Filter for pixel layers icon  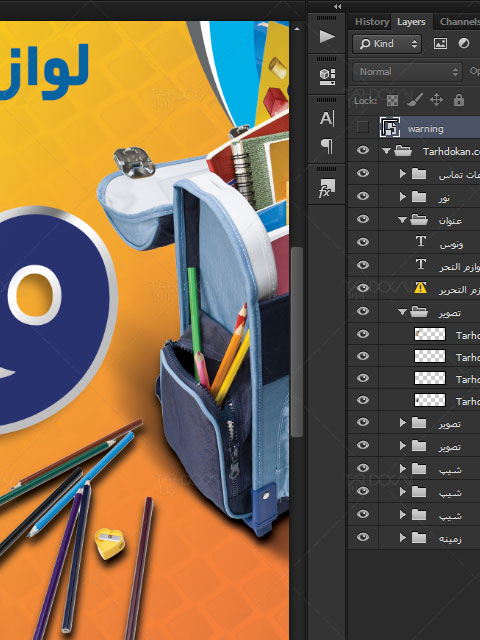point(440,44)
